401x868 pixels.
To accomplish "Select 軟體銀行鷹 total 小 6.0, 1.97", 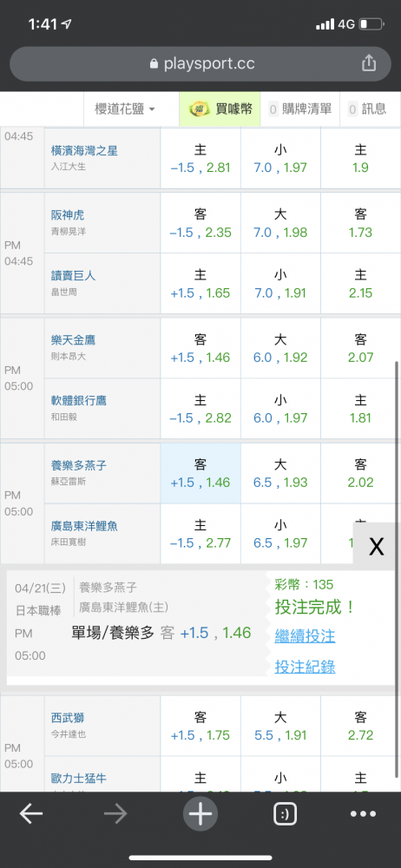I will [x=280, y=409].
